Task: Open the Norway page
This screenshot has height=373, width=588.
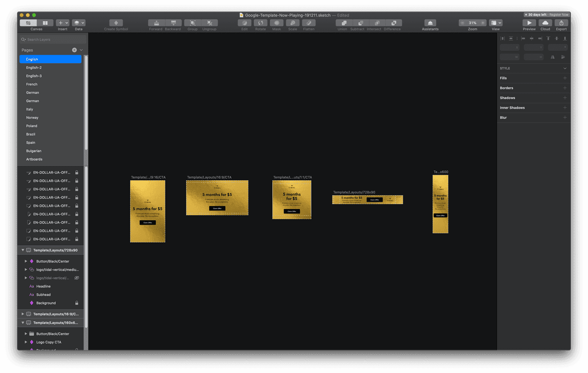Action: pyautogui.click(x=50, y=117)
